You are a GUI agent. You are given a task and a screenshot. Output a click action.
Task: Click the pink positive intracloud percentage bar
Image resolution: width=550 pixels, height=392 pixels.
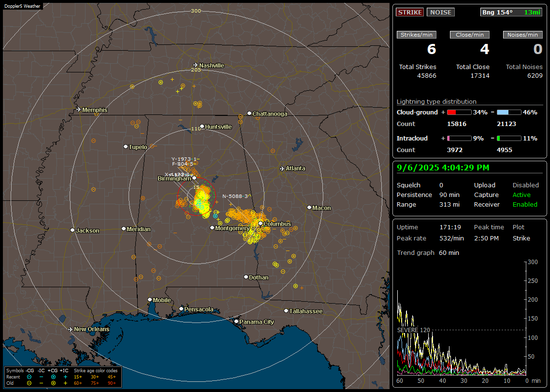click(x=459, y=139)
